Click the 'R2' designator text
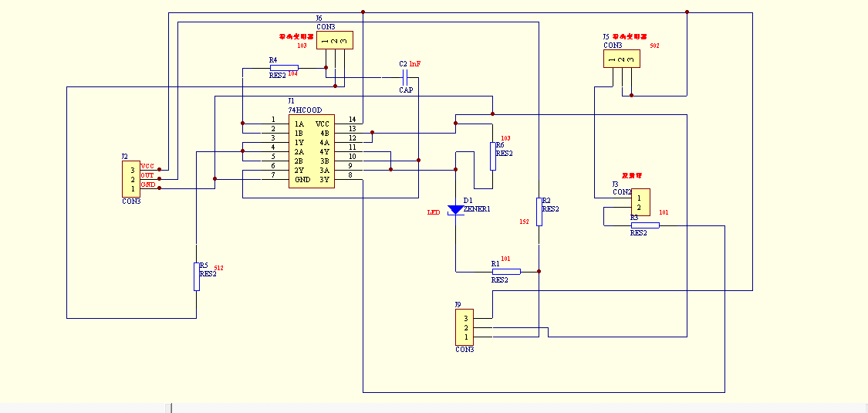 click(x=546, y=200)
